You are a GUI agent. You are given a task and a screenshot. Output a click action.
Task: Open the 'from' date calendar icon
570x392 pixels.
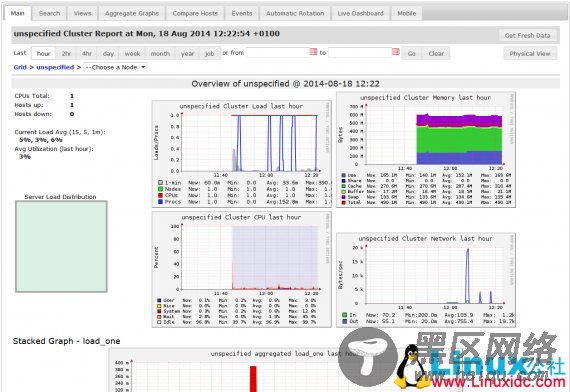coord(313,52)
